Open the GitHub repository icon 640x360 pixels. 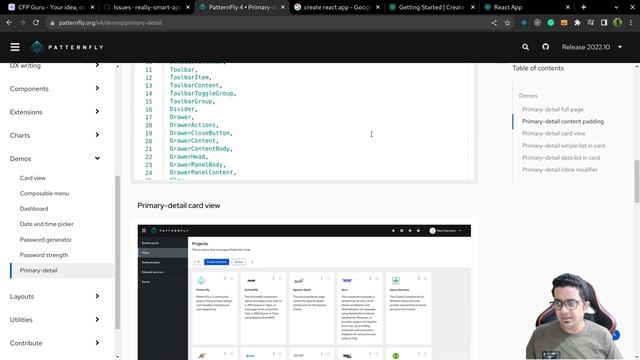(x=545, y=47)
